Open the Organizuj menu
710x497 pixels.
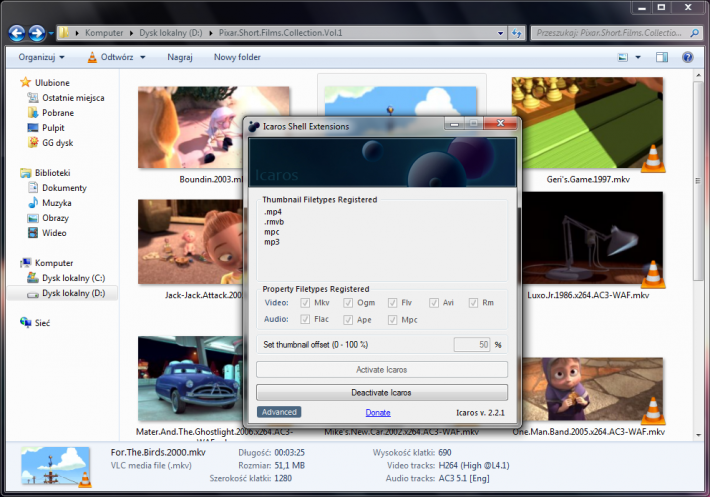(41, 57)
